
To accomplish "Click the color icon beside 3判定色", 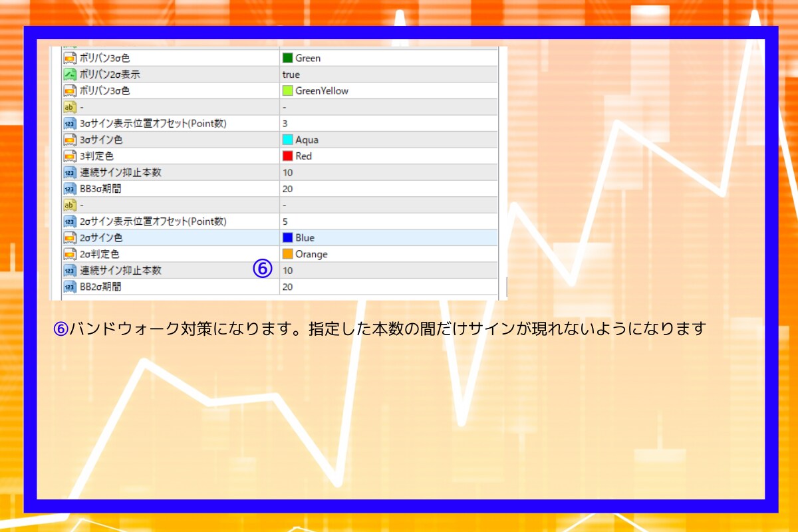I will [69, 156].
